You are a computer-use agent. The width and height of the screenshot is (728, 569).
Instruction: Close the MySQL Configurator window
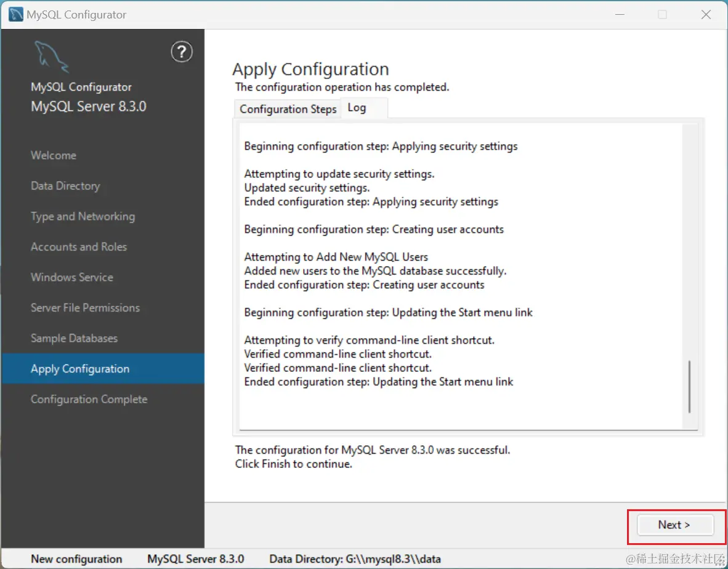(x=706, y=14)
